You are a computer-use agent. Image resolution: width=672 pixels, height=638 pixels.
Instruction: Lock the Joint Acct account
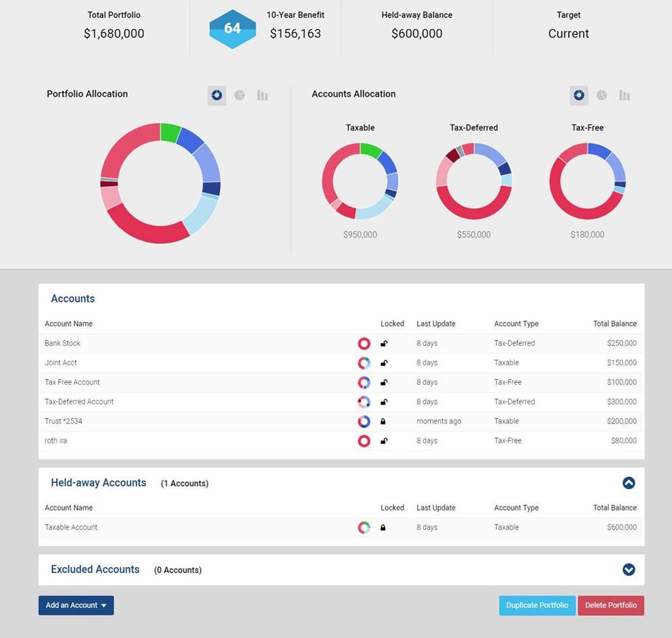click(x=384, y=363)
